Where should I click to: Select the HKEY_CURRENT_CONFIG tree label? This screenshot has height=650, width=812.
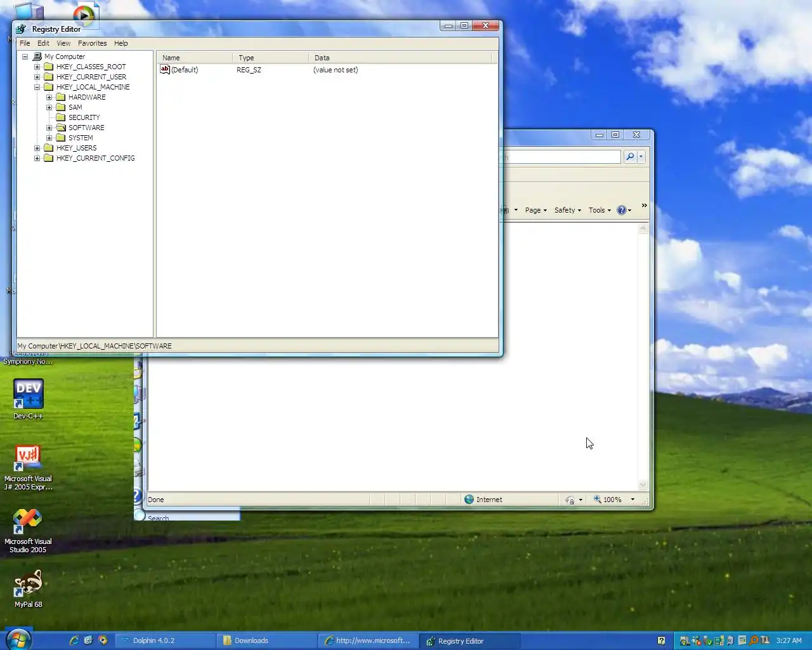coord(95,158)
